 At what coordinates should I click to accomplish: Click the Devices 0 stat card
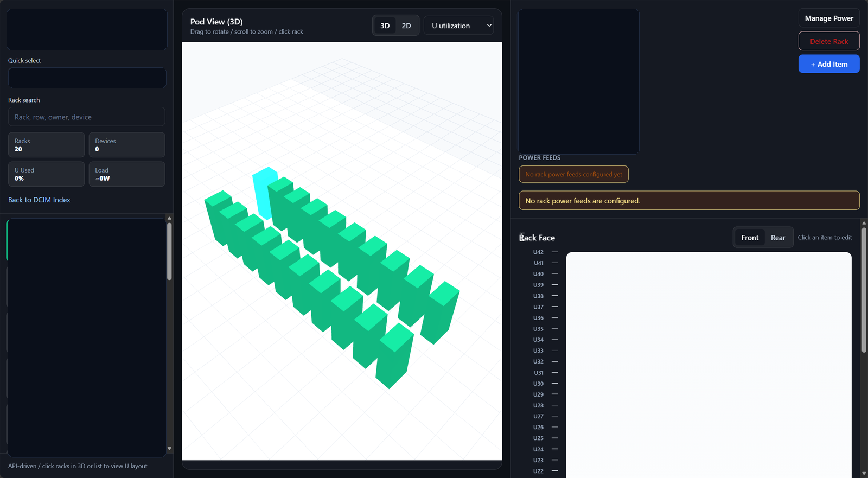coord(127,145)
